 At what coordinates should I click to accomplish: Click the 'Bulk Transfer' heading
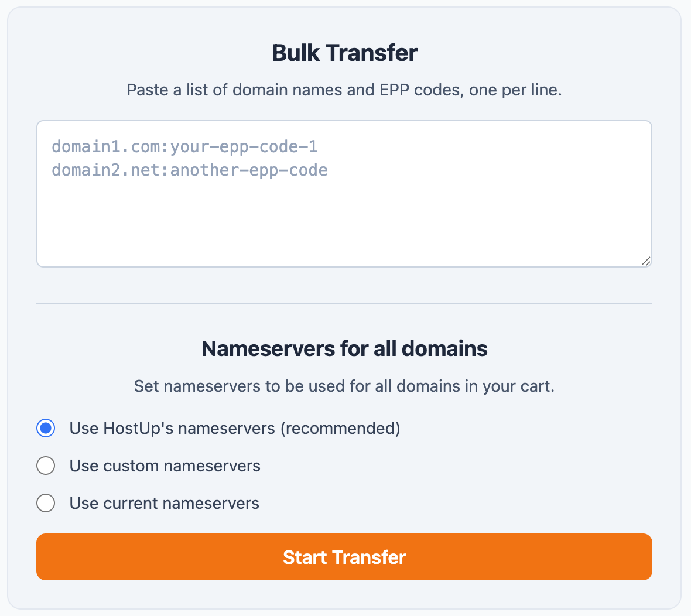[x=344, y=53]
